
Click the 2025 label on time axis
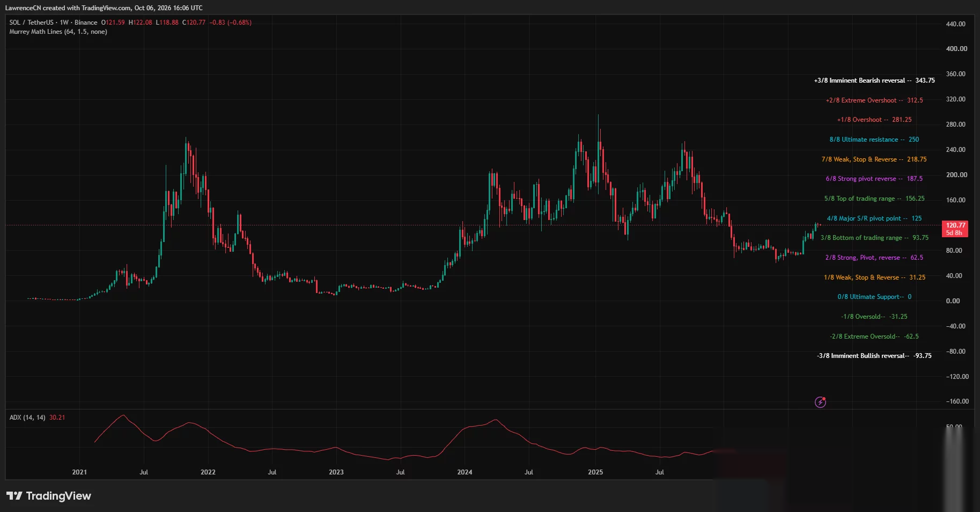click(x=595, y=472)
